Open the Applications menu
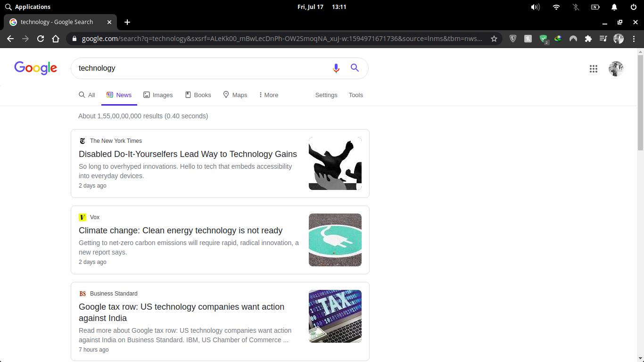644x362 pixels. [27, 7]
